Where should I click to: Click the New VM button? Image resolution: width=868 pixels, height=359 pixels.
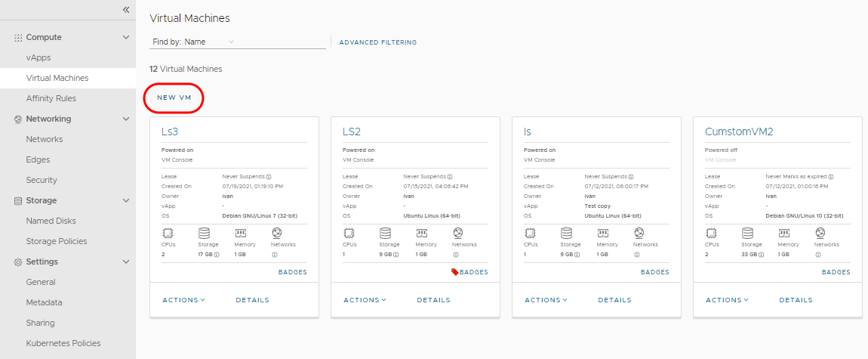click(x=174, y=98)
